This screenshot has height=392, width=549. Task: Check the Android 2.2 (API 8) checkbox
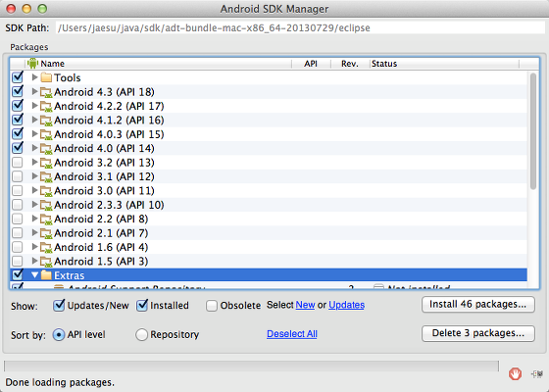pyautogui.click(x=18, y=220)
